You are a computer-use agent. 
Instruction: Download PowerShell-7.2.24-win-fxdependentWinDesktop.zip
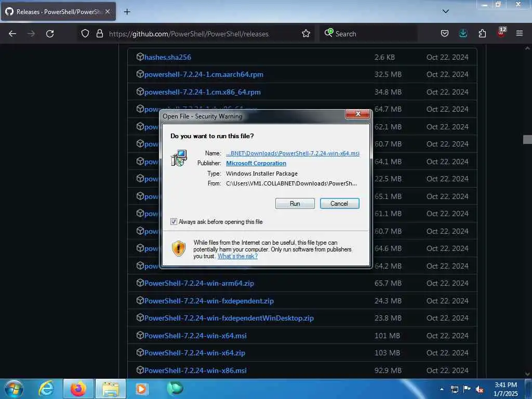pyautogui.click(x=229, y=318)
